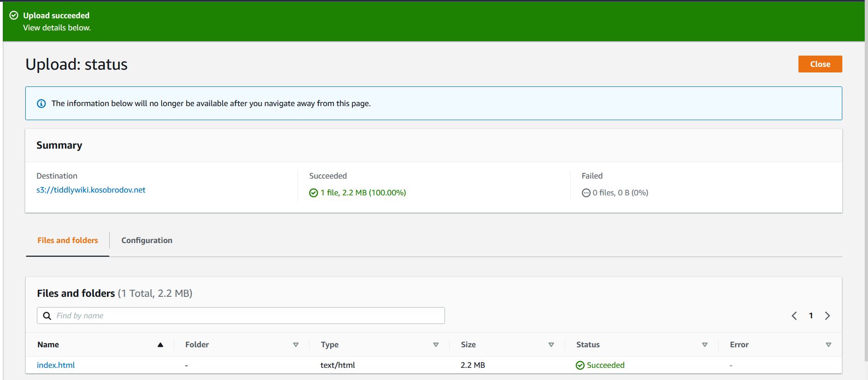
Task: Sort by Name ascending arrow
Action: (x=160, y=345)
